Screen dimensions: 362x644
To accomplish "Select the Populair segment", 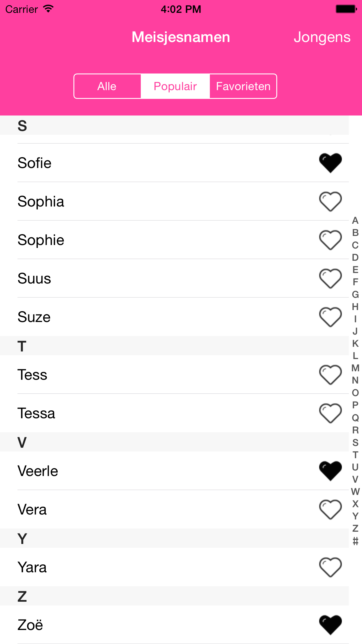I will pos(175,86).
